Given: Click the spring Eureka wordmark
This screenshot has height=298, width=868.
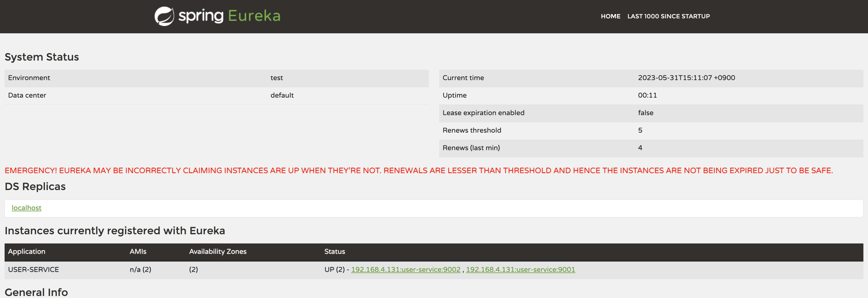Looking at the screenshot, I should click(229, 16).
